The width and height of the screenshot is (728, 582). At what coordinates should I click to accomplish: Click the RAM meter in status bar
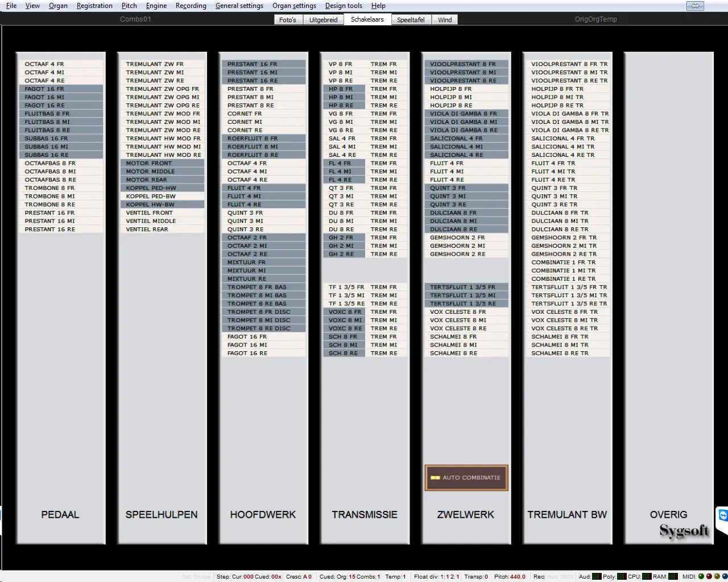673,576
